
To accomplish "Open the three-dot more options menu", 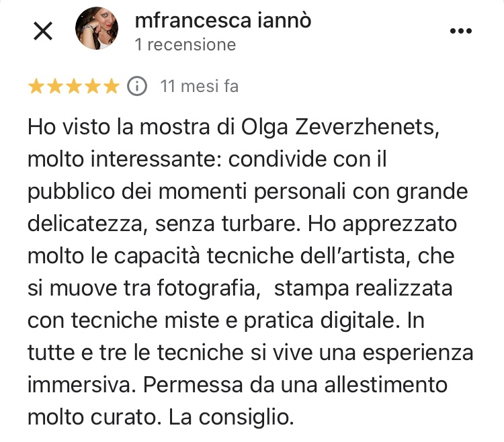I will coord(460,31).
